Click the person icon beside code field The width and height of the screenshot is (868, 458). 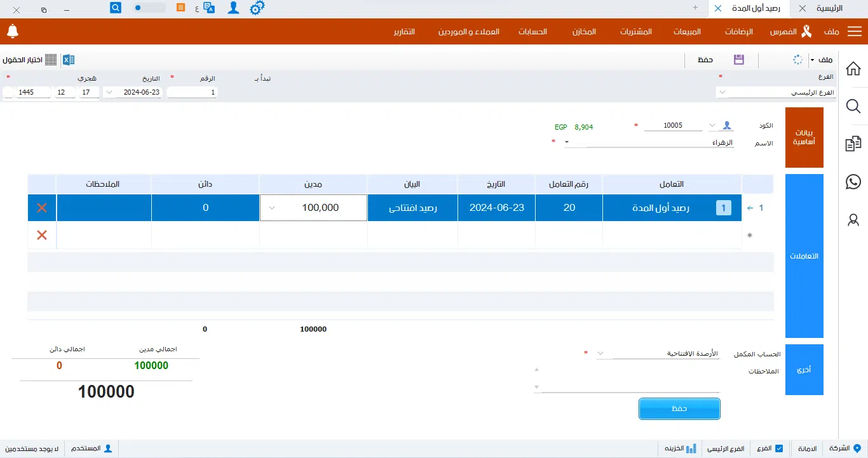coord(728,126)
